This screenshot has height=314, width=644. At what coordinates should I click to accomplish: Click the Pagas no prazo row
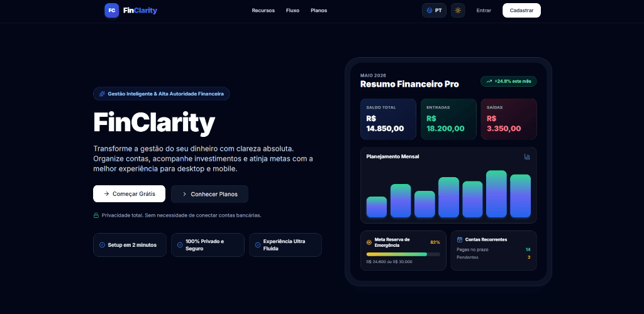coord(494,250)
